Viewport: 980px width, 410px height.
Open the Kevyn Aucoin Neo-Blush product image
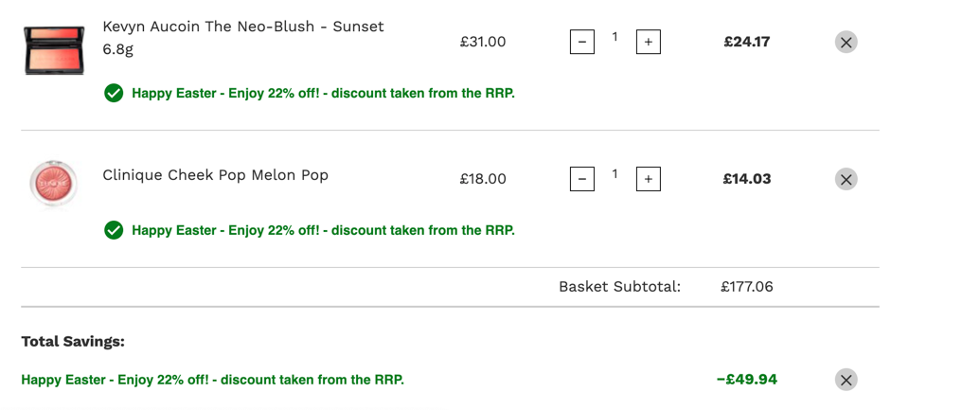[54, 50]
